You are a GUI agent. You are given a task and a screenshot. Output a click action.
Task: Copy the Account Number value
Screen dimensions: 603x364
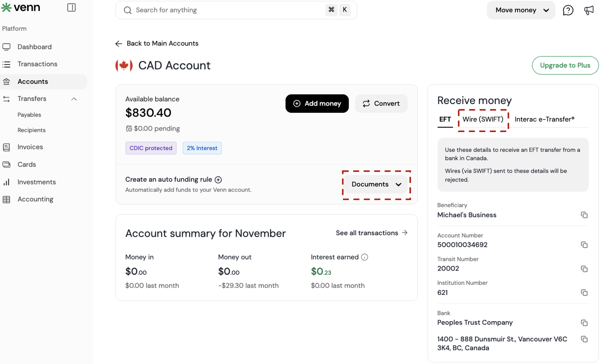(x=584, y=245)
